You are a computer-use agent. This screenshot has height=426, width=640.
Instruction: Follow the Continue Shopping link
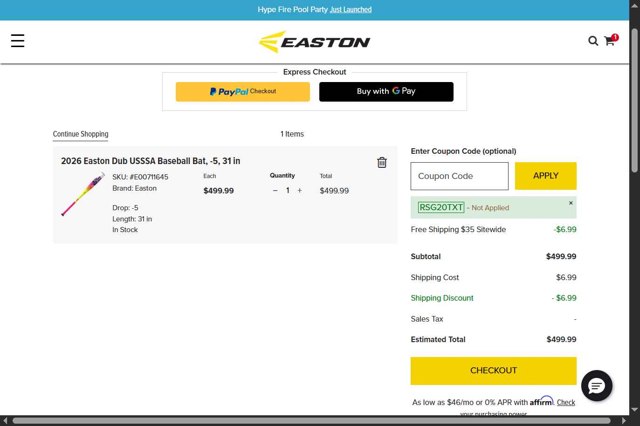80,134
